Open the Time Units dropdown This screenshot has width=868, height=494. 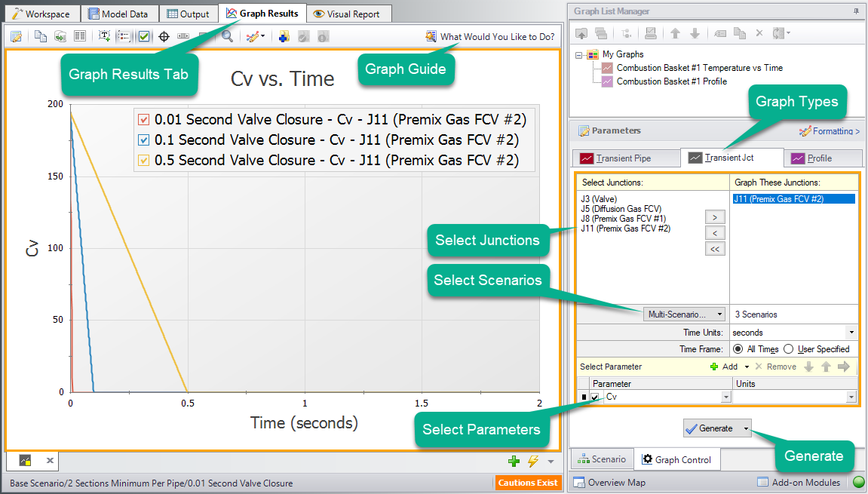coord(851,333)
